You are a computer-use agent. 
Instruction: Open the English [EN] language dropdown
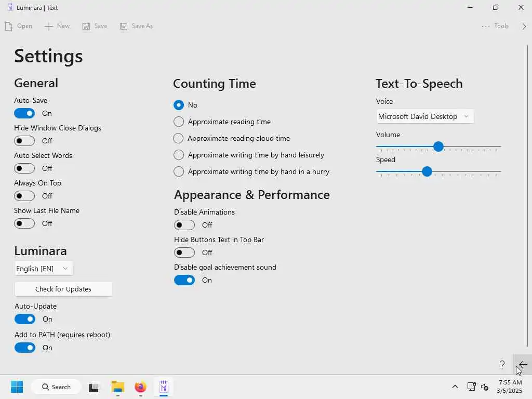coord(44,269)
